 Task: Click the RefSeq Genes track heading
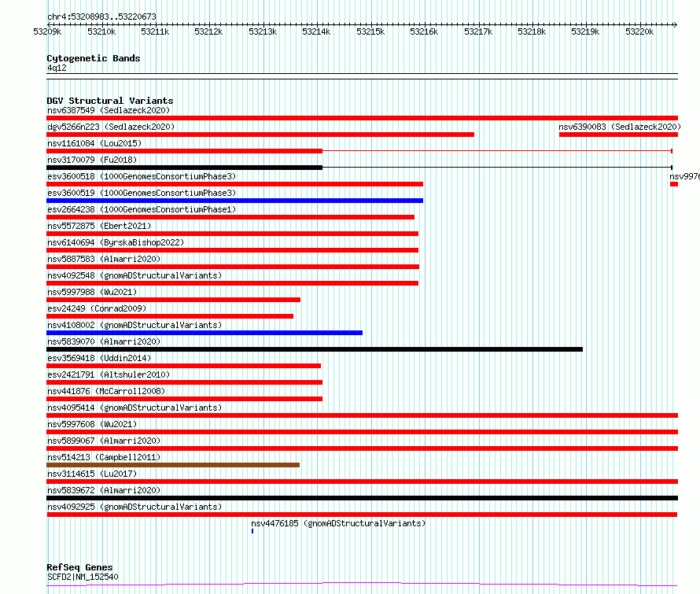pyautogui.click(x=79, y=567)
